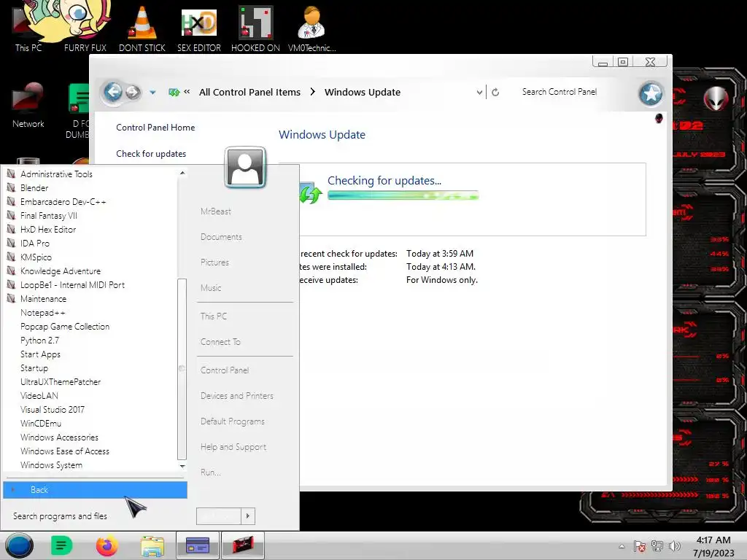Click the Forward arrow in Control Panel
This screenshot has height=560, width=747.
[133, 92]
